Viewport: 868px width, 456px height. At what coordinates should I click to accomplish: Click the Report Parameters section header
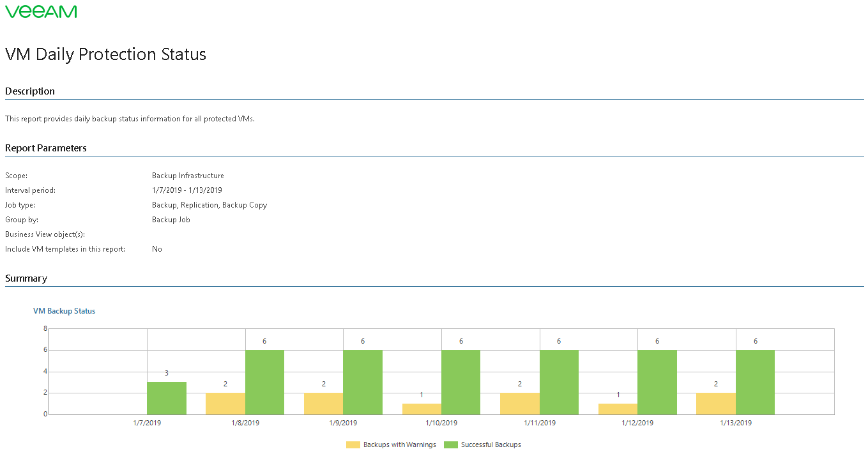click(46, 148)
